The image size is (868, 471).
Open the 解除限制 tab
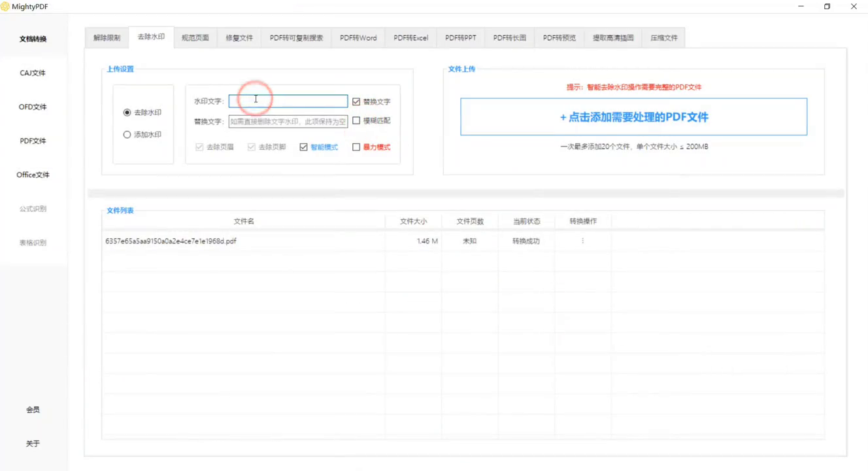(x=107, y=38)
